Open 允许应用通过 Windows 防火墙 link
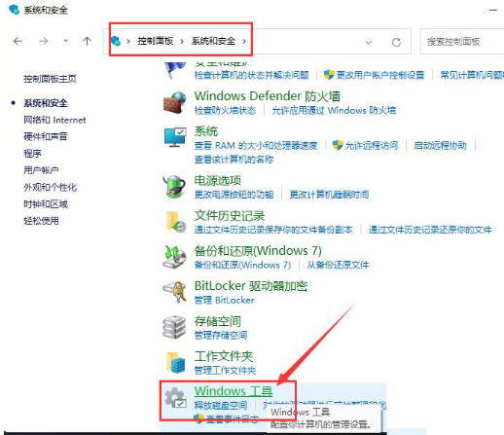504x435 pixels. pos(334,111)
